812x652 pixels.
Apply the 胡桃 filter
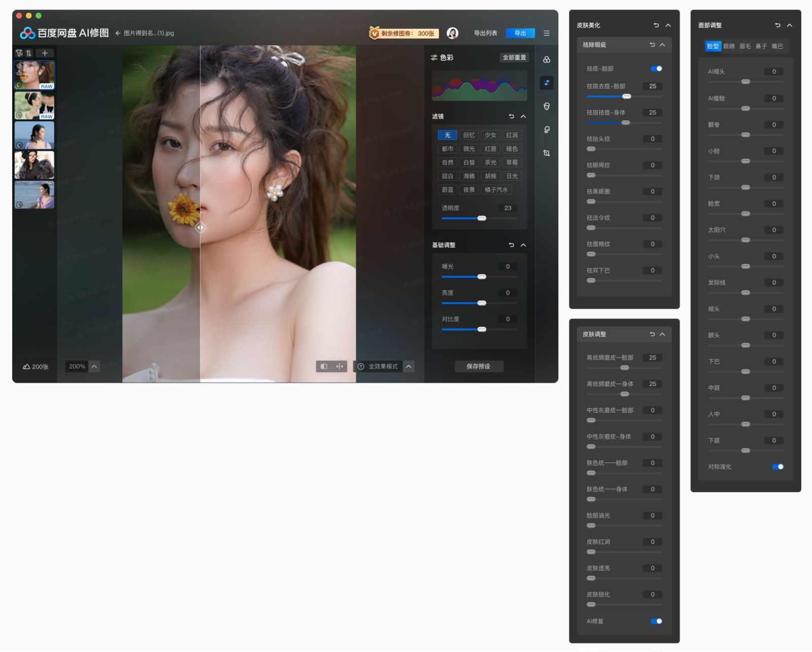click(x=490, y=176)
